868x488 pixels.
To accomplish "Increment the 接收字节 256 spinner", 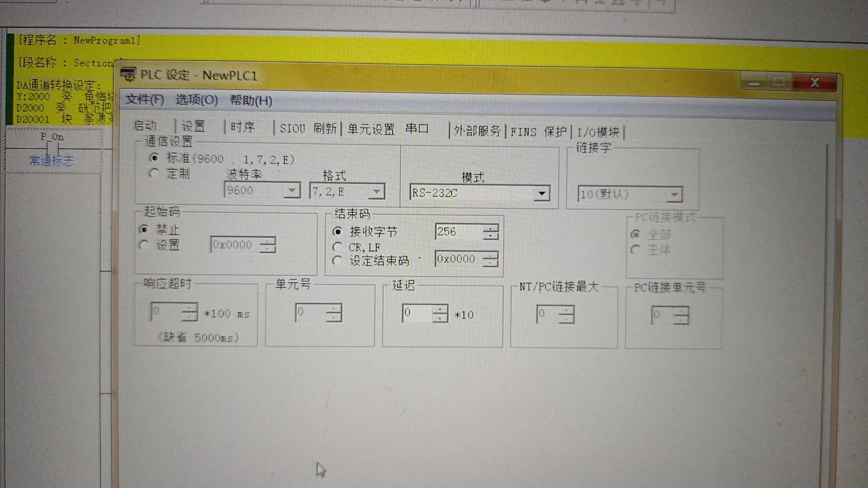I will (491, 229).
